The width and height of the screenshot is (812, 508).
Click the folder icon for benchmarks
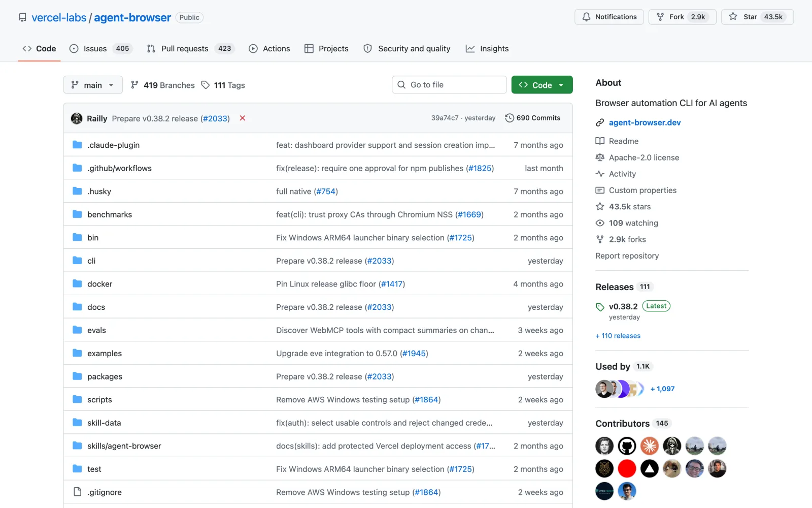coord(77,214)
